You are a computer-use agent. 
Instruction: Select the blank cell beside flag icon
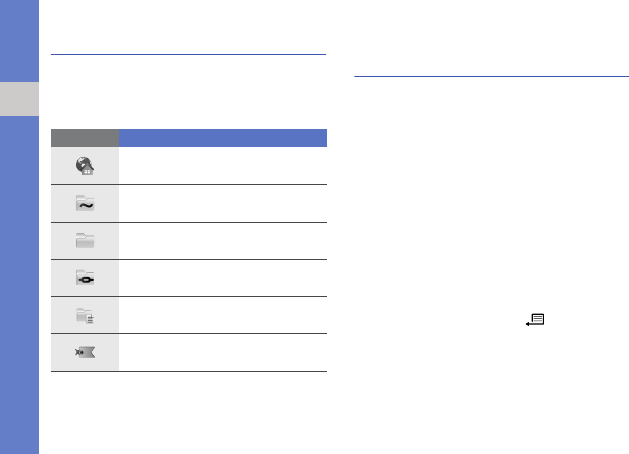pos(222,352)
